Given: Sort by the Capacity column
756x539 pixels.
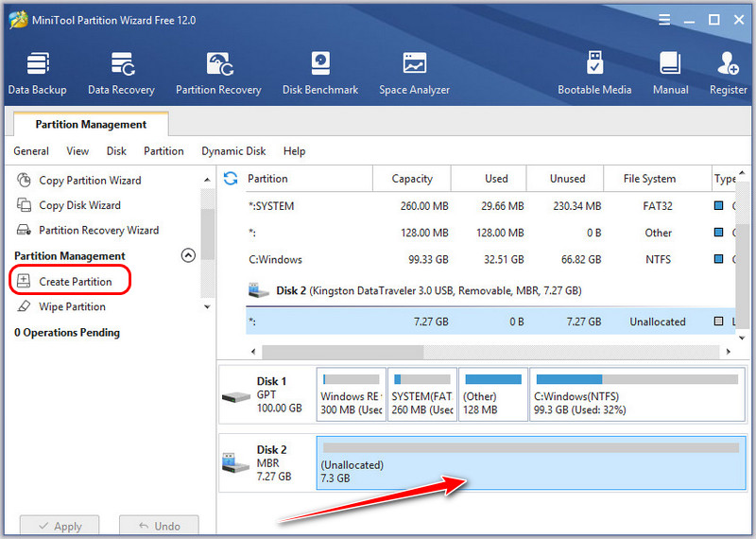Looking at the screenshot, I should [x=412, y=179].
